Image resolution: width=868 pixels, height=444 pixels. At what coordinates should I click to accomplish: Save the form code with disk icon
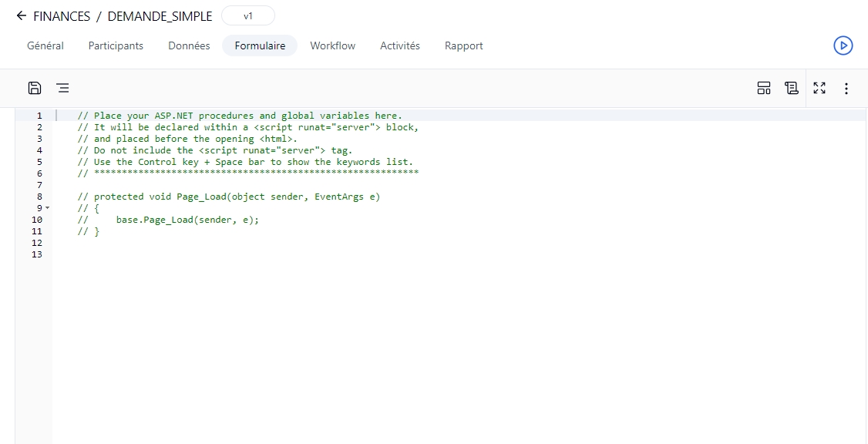click(x=35, y=88)
